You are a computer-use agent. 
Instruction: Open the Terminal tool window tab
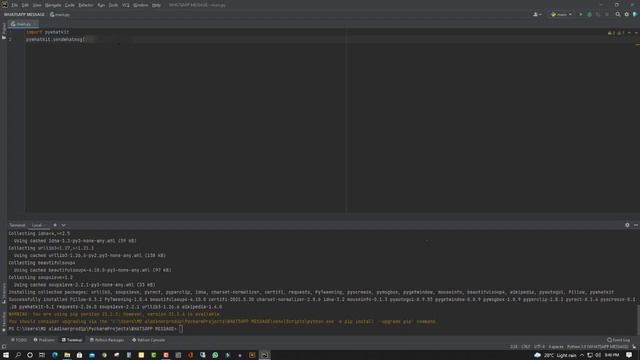coord(72,340)
